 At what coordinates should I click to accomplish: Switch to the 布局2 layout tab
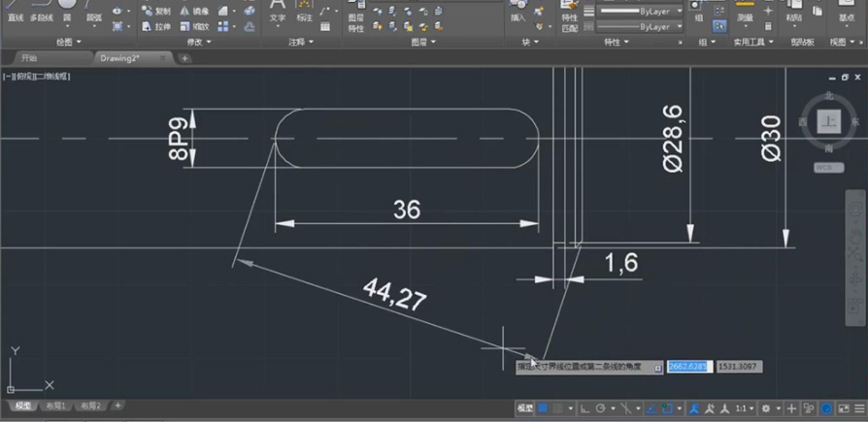pos(91,406)
